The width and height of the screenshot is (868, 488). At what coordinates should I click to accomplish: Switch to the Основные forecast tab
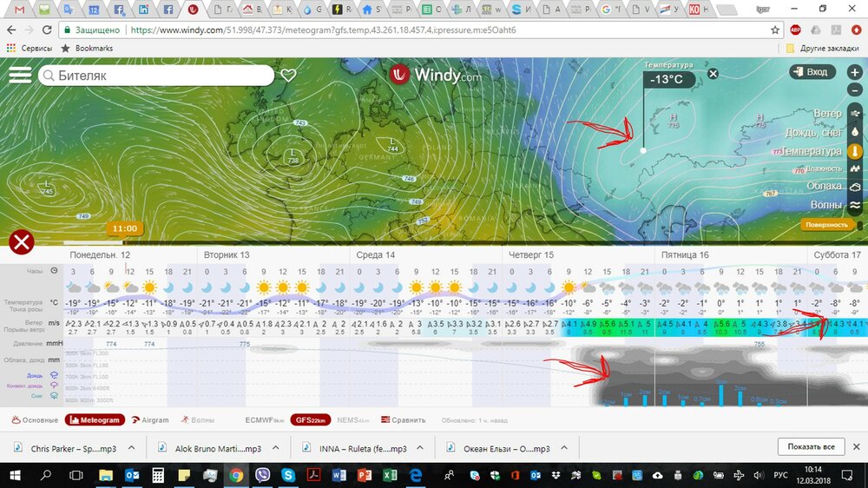[35, 420]
